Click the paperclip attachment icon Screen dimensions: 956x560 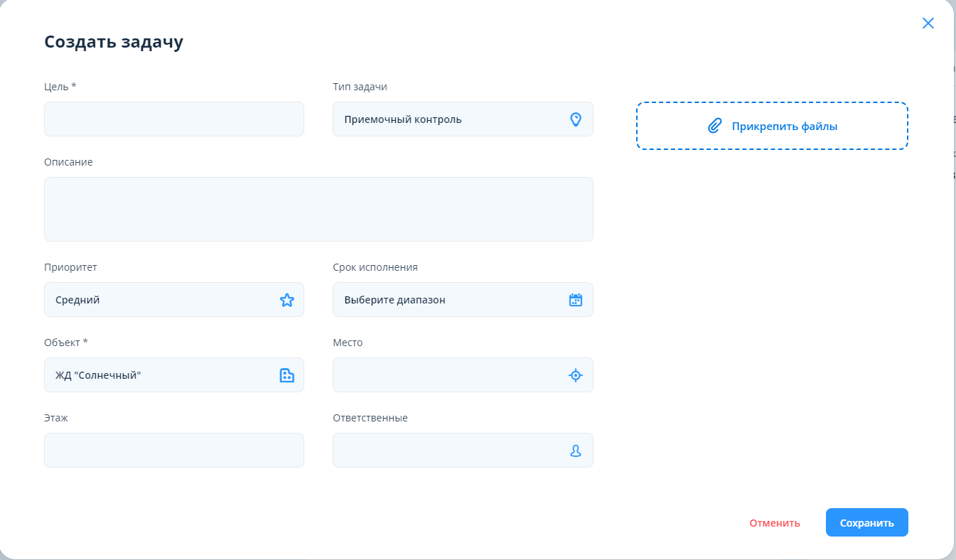714,126
